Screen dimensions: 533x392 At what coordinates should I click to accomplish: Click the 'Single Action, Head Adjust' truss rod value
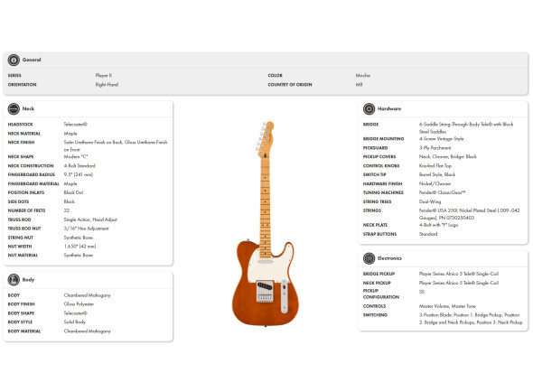click(90, 219)
